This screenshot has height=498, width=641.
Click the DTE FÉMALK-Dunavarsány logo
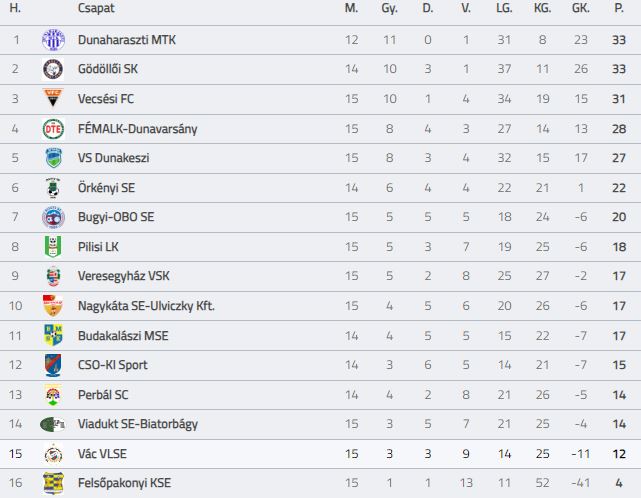pyautogui.click(x=54, y=128)
